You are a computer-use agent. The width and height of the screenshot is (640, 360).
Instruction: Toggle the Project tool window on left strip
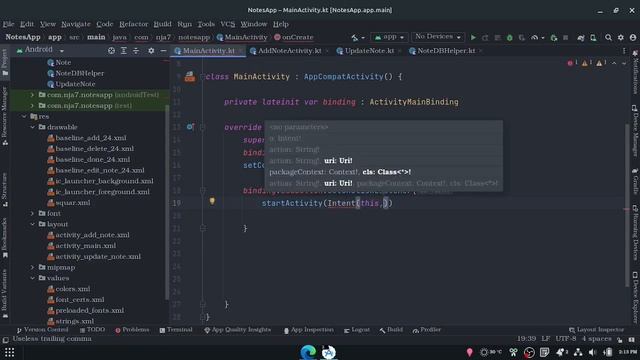4,62
